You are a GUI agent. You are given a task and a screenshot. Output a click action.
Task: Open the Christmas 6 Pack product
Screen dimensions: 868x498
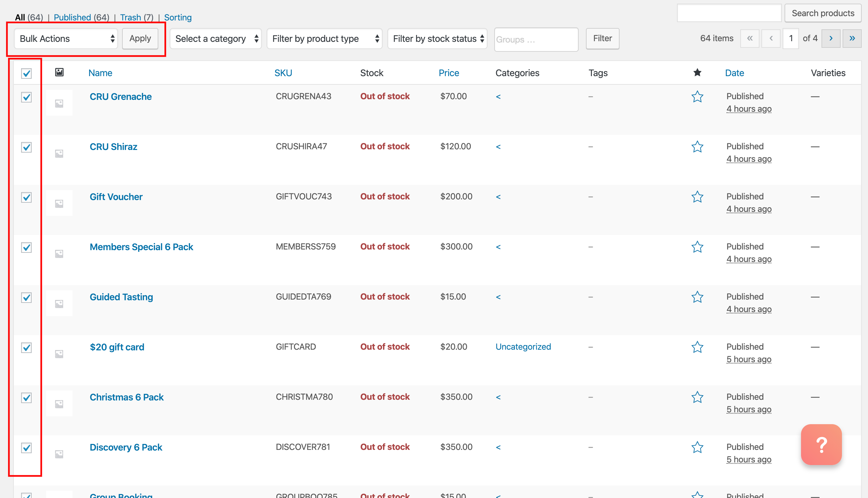127,397
